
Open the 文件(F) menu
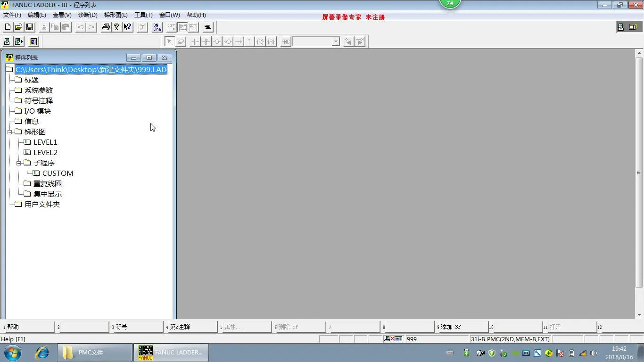pos(12,15)
